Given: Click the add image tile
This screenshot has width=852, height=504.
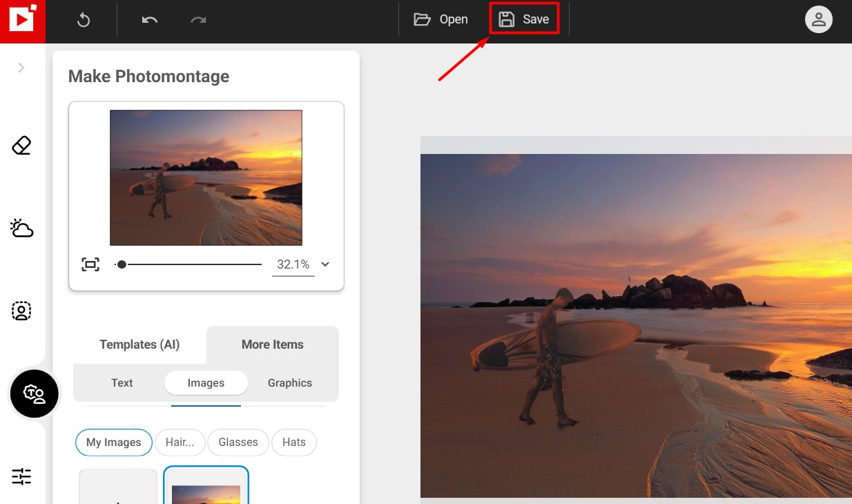Looking at the screenshot, I should click(118, 487).
